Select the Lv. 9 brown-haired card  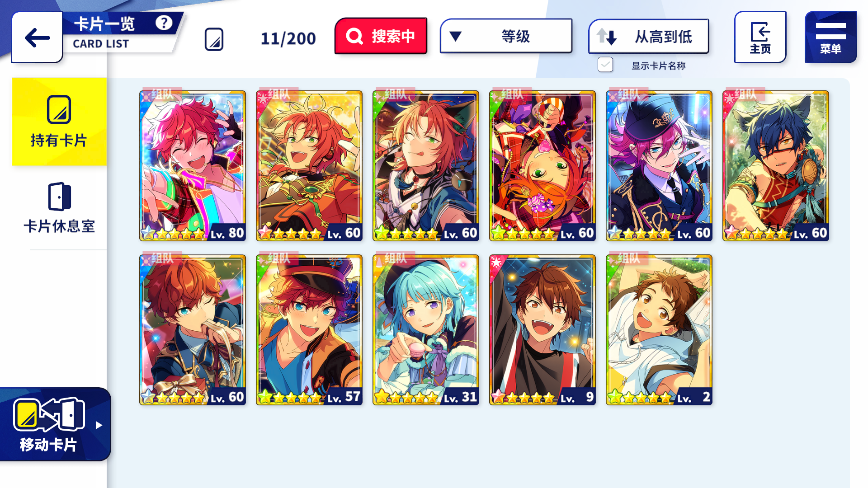coord(542,330)
